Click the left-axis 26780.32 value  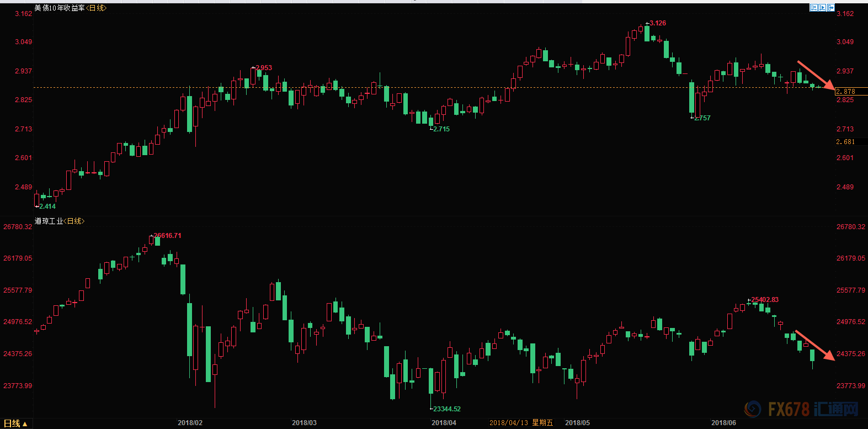click(18, 227)
